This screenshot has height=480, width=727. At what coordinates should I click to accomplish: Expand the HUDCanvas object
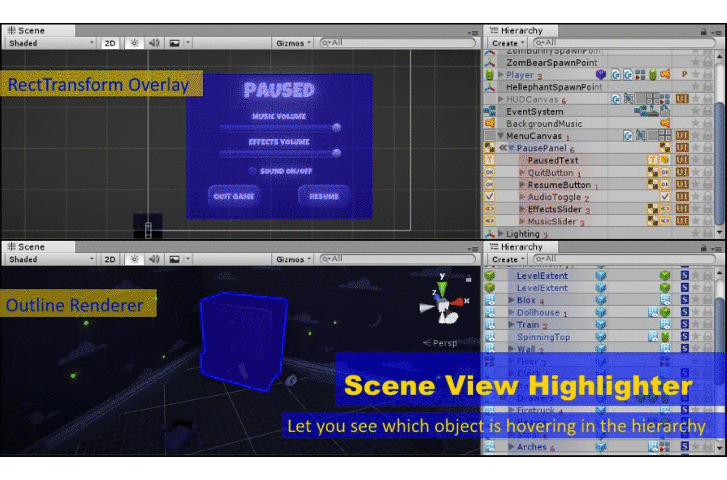click(501, 99)
